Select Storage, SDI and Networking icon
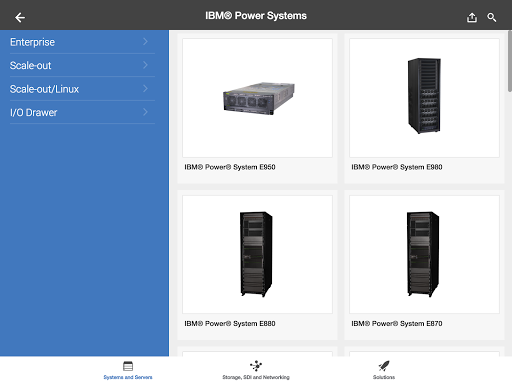Screen dimensions: 512x384 point(256,366)
